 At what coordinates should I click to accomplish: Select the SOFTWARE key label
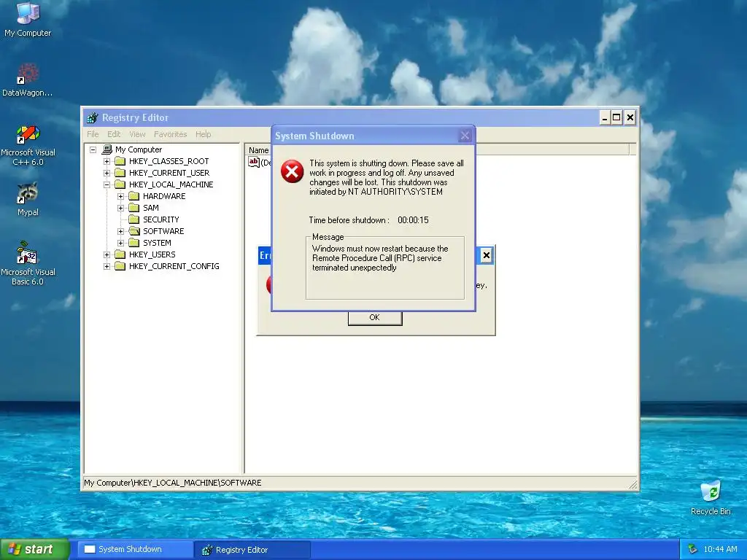[163, 231]
